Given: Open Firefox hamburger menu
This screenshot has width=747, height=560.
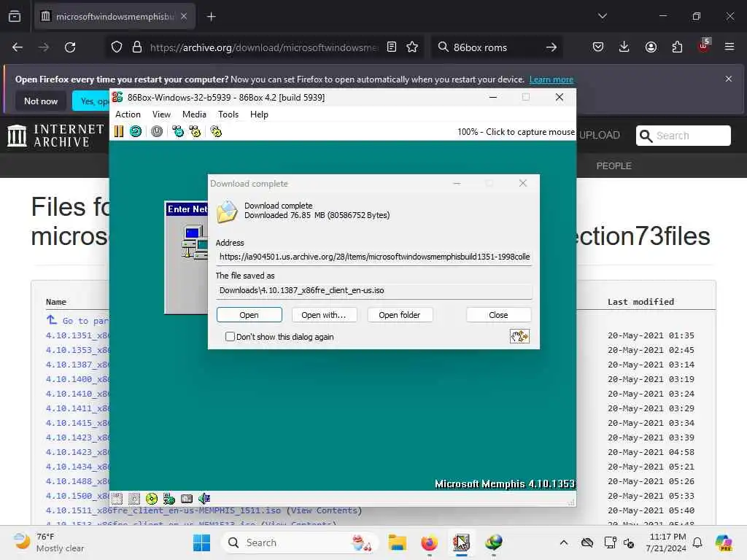Looking at the screenshot, I should [729, 47].
